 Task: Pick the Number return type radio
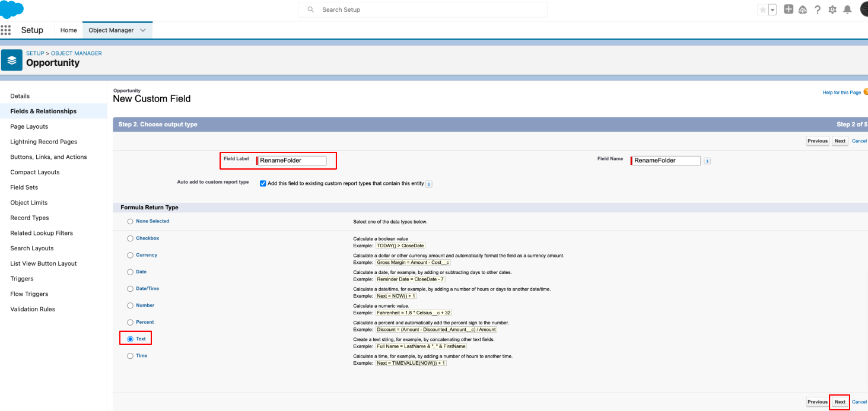click(x=131, y=305)
